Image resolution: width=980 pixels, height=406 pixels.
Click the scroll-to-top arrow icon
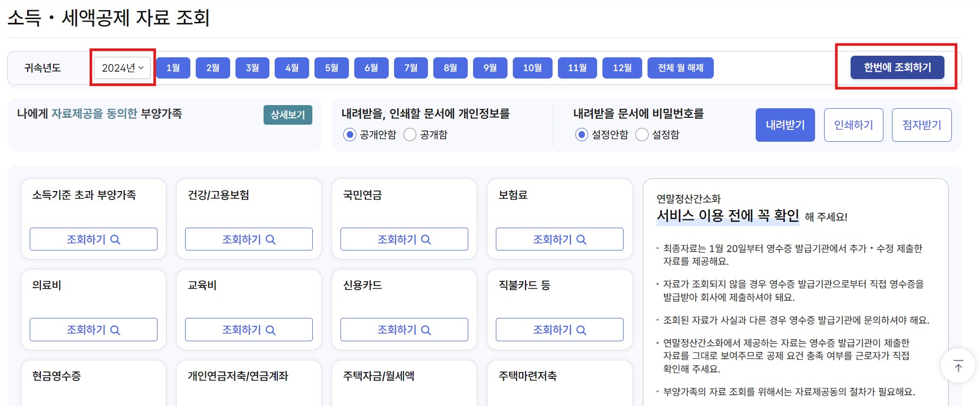(x=958, y=365)
